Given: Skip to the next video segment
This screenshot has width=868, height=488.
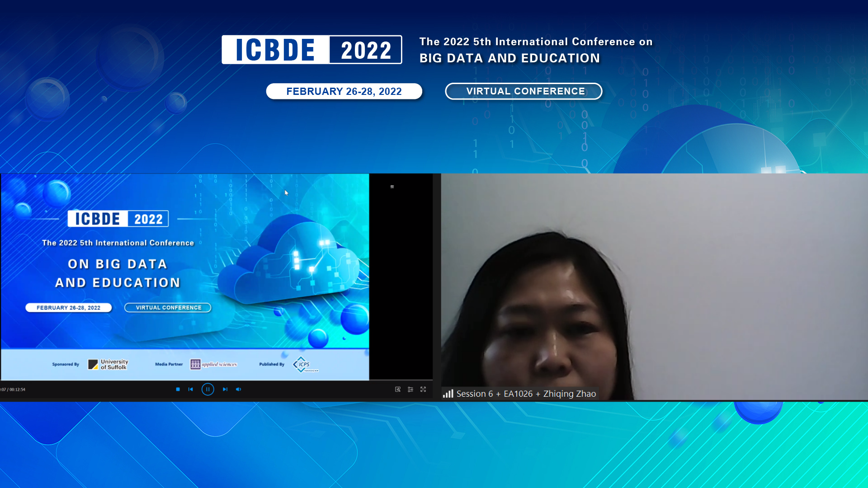Looking at the screenshot, I should coord(225,389).
